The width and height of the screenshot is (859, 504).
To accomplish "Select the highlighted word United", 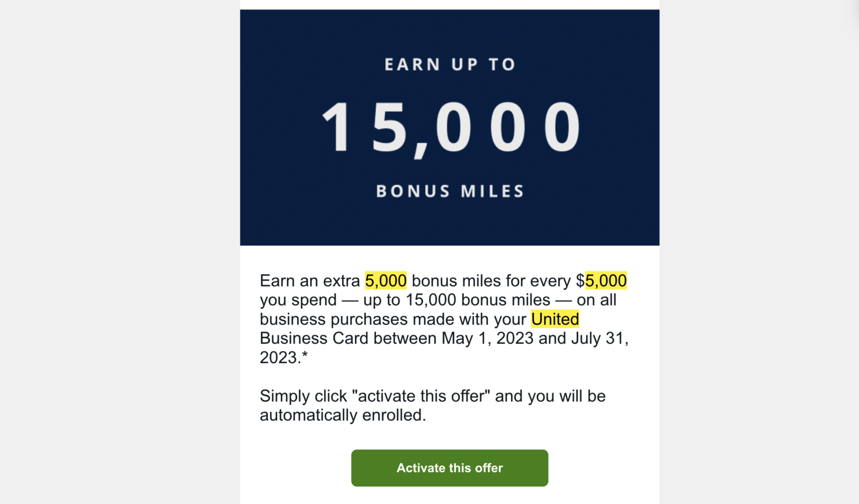I will pyautogui.click(x=555, y=319).
